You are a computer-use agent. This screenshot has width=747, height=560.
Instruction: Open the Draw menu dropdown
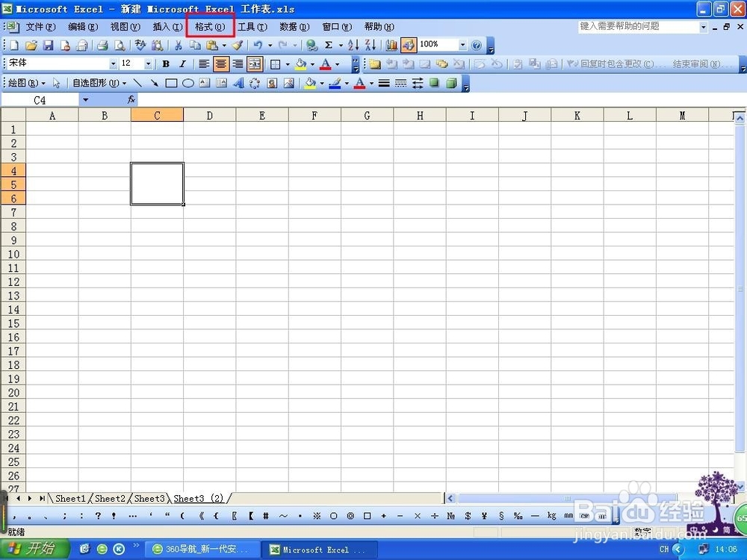(x=27, y=84)
